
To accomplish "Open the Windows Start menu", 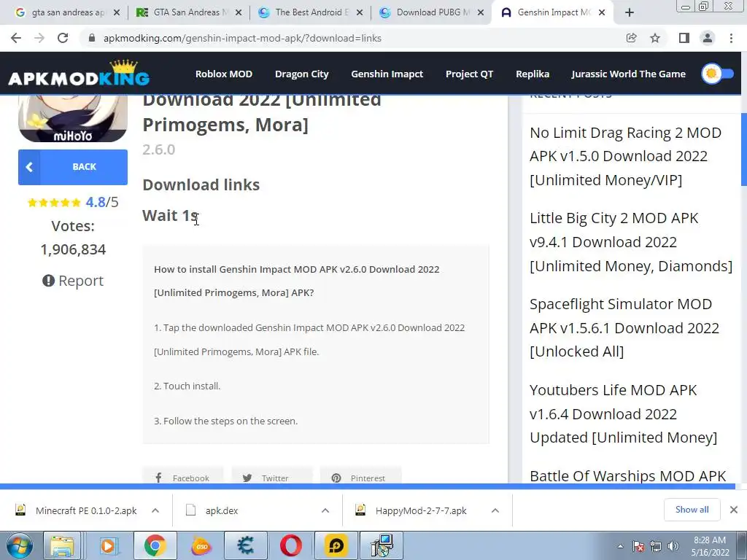I will pyautogui.click(x=19, y=545).
